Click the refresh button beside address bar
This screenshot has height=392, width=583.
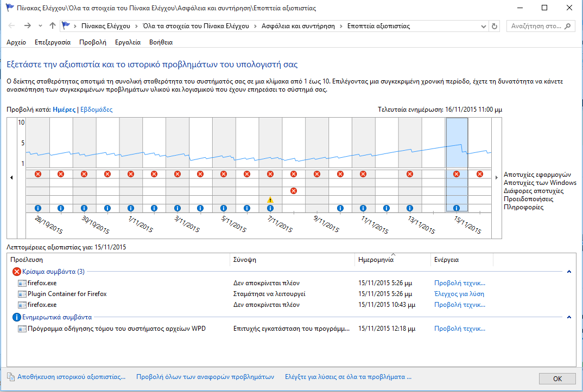pyautogui.click(x=494, y=26)
